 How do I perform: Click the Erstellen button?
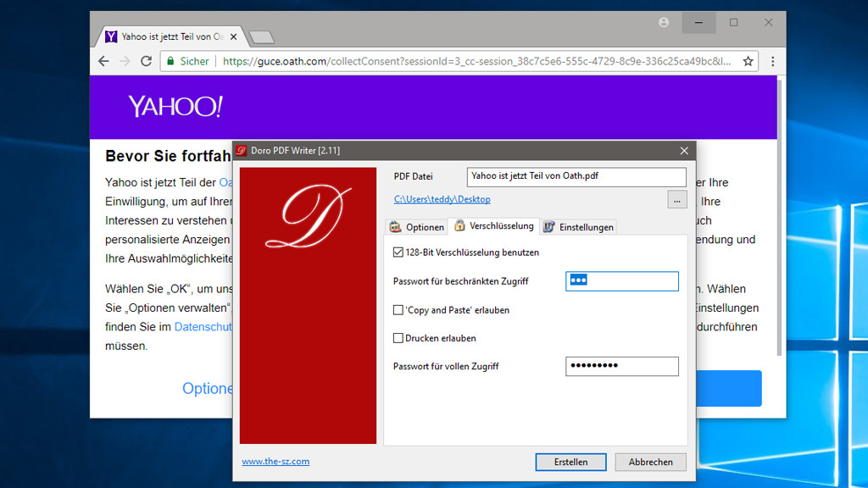tap(570, 462)
